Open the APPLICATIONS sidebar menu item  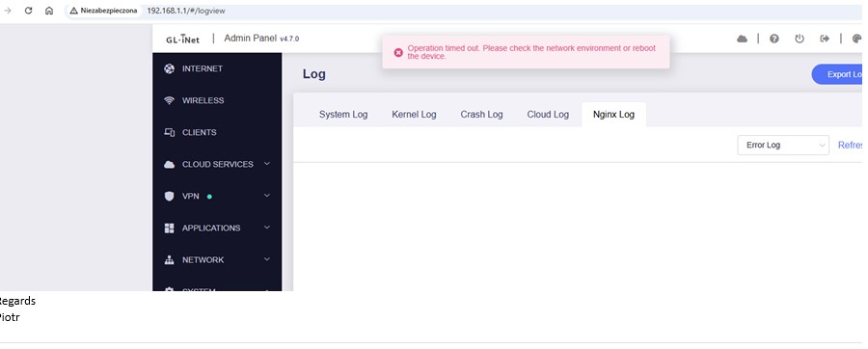(x=217, y=228)
